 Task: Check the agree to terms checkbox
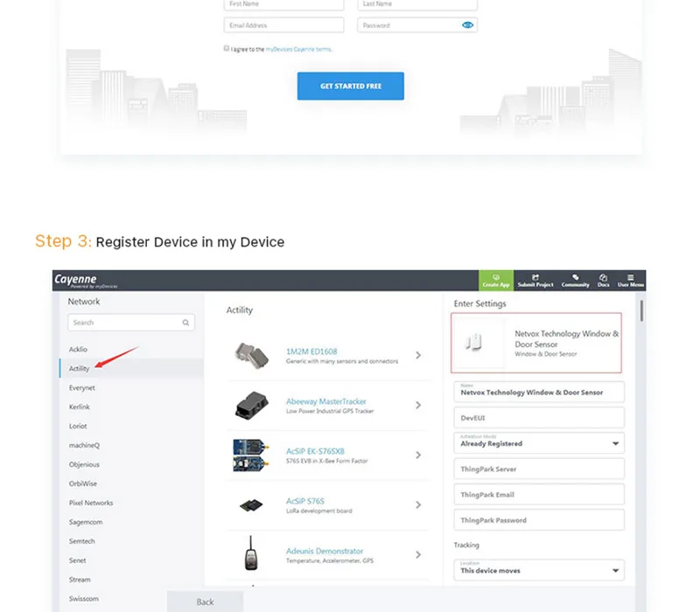[x=227, y=48]
